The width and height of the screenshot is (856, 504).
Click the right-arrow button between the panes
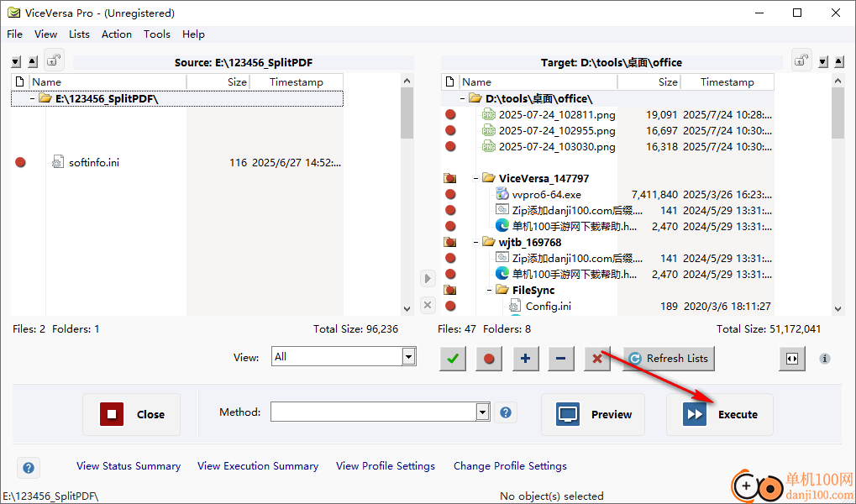point(428,279)
